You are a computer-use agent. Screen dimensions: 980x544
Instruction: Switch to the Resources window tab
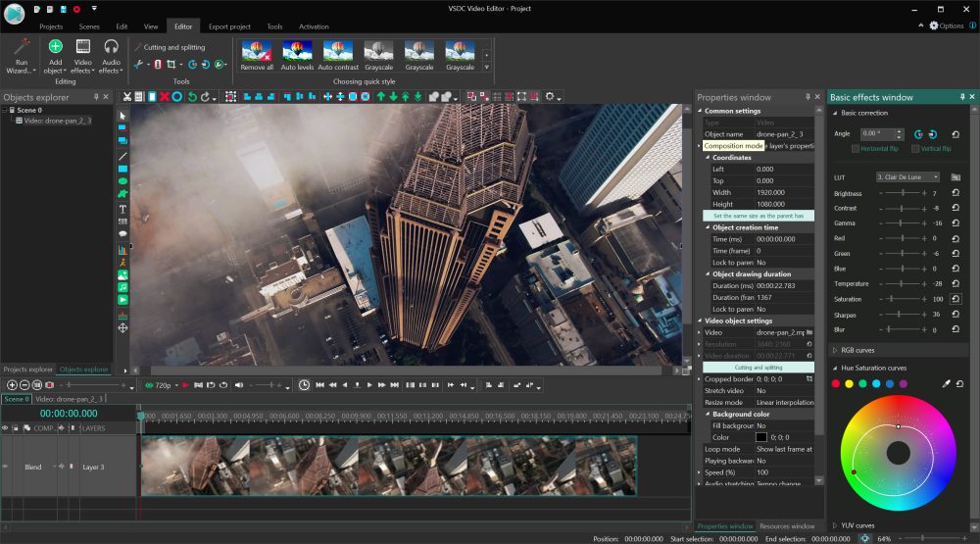pyautogui.click(x=787, y=526)
